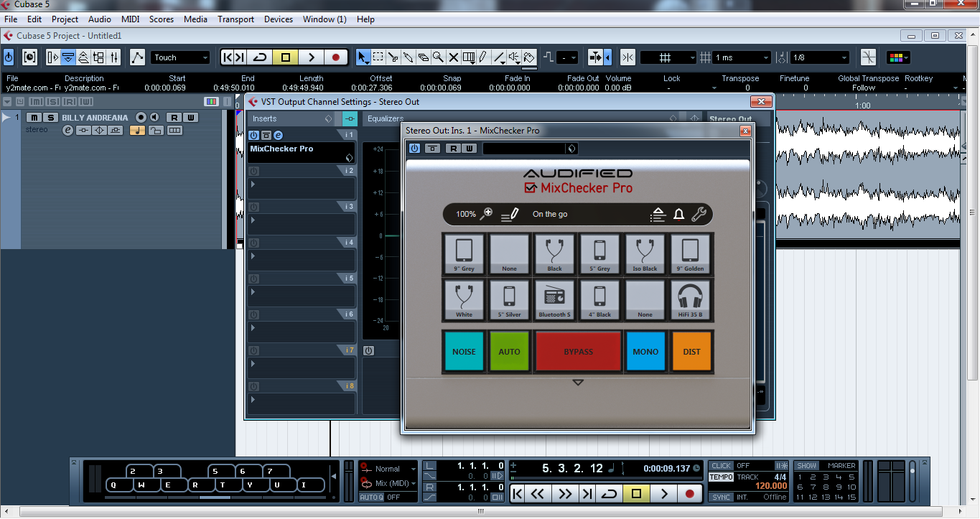Open the Project menu
Screen dimensions: 980x519
point(65,19)
